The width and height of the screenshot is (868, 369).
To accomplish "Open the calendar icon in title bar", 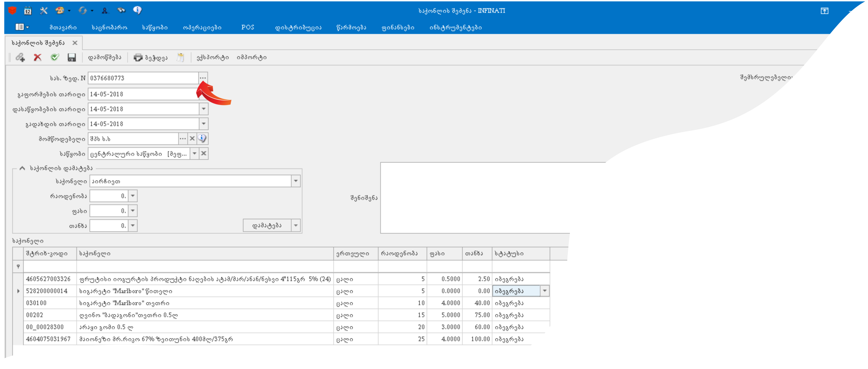I will [28, 11].
